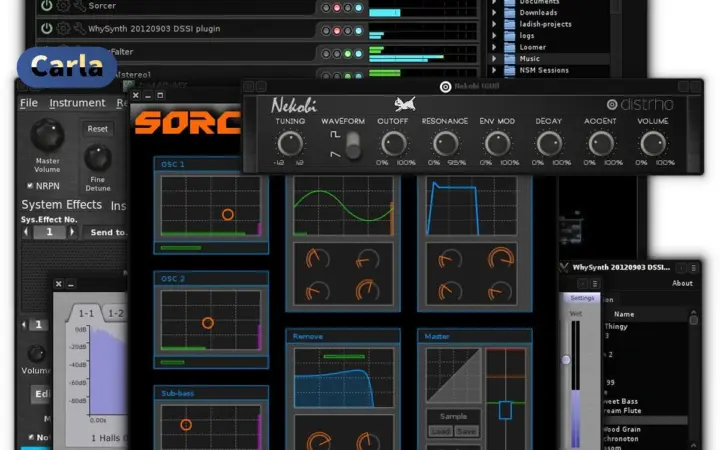The height and width of the screenshot is (450, 720).
Task: Switch to the System Effects tab
Action: coord(62,205)
